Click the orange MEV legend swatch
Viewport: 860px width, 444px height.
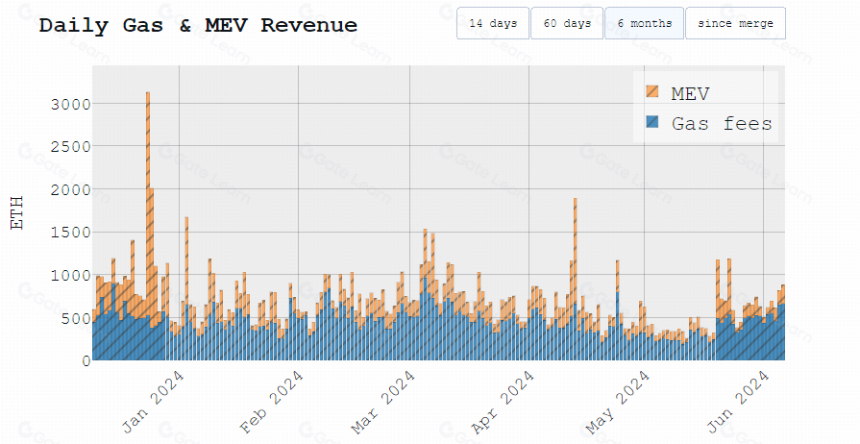(x=652, y=91)
